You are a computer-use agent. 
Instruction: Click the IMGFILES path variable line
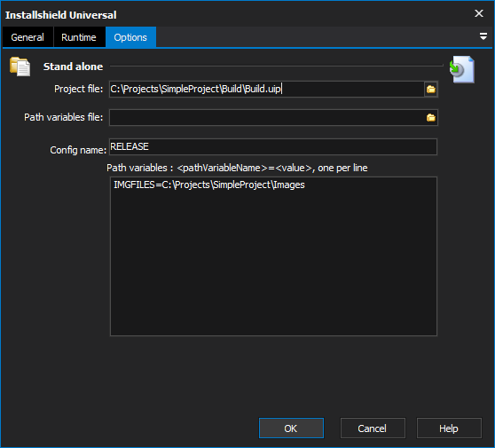(209, 185)
